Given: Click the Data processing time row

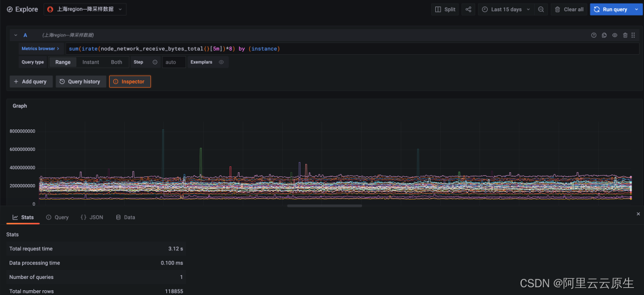Looking at the screenshot, I should coord(96,263).
